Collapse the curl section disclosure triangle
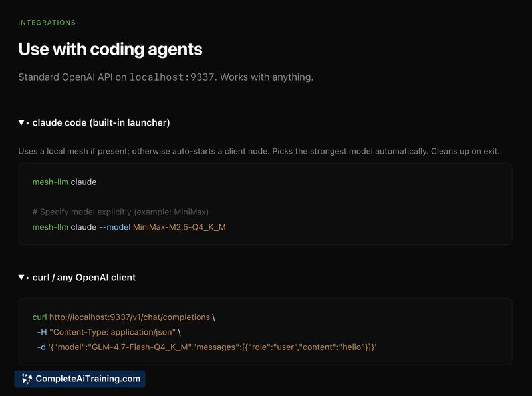 click(21, 278)
